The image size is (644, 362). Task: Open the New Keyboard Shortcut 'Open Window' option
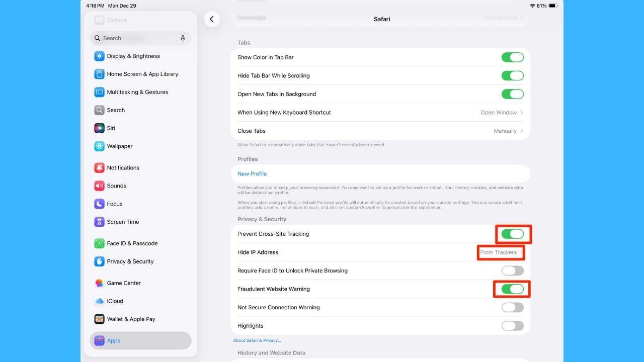502,113
